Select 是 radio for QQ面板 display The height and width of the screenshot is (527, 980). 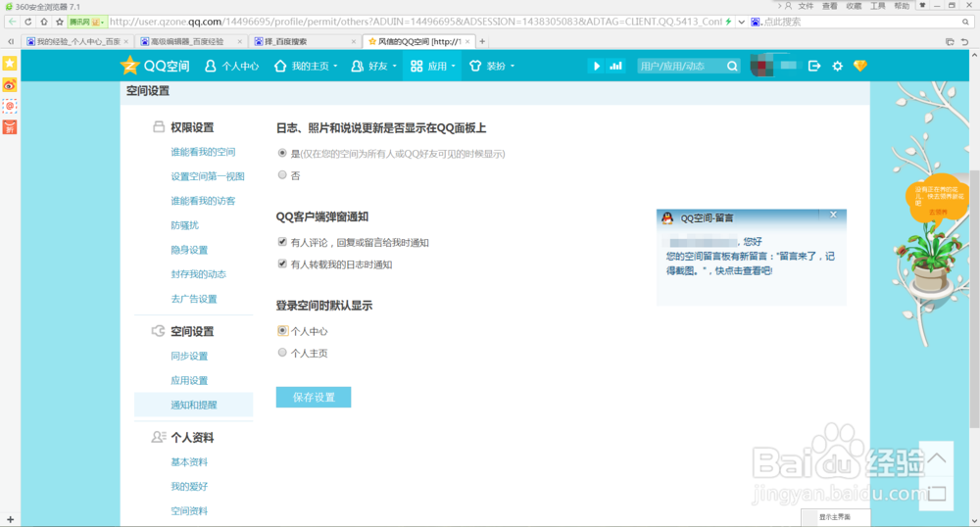click(x=282, y=153)
